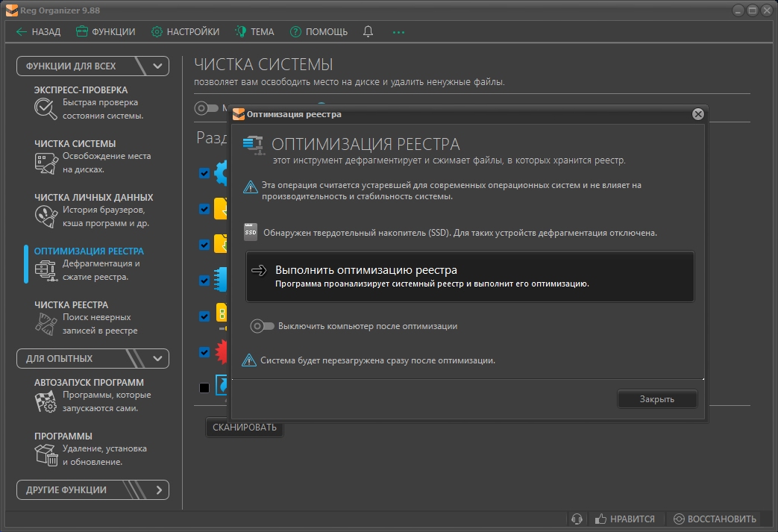Click the Programs box and trash icon
778x532 pixels.
pyautogui.click(x=46, y=455)
